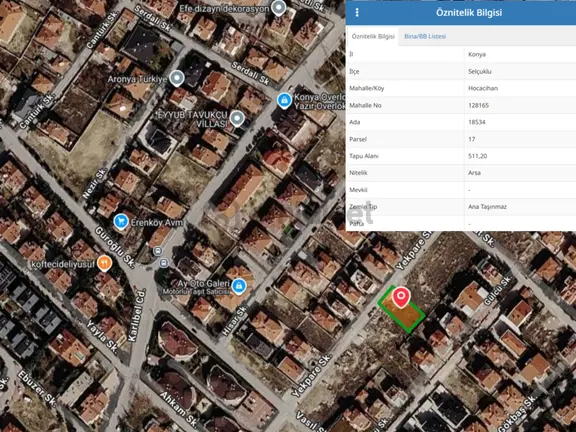Image resolution: width=576 pixels, height=432 pixels.
Task: Click the Erenköy Avm shopping cart marker
Action: point(121,222)
